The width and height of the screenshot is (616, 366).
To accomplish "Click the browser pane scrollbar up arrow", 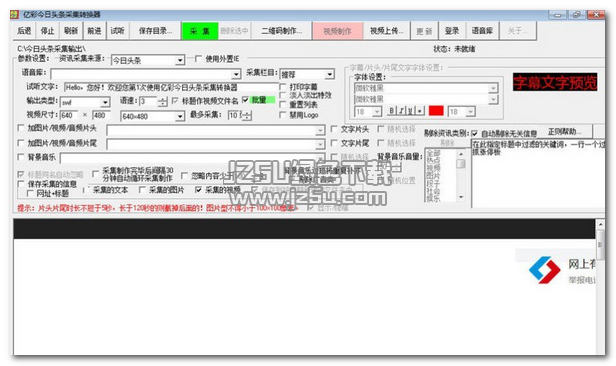I will tap(600, 225).
